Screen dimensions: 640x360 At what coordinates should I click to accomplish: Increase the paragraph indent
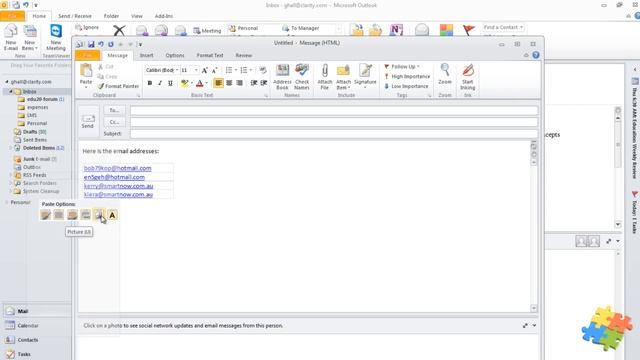point(264,83)
